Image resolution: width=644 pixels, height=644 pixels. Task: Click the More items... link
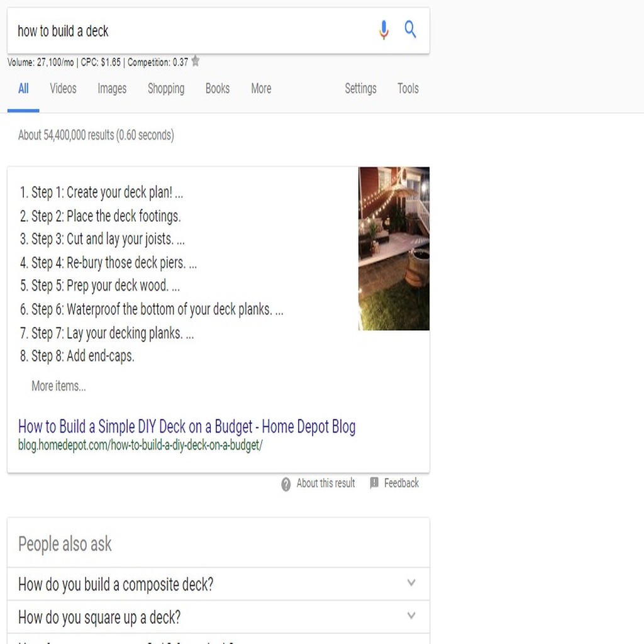tap(58, 386)
